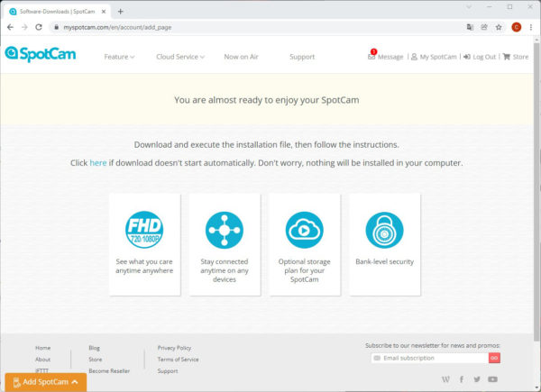541x392 pixels.
Task: Click the padlock security icon
Action: coord(384,230)
